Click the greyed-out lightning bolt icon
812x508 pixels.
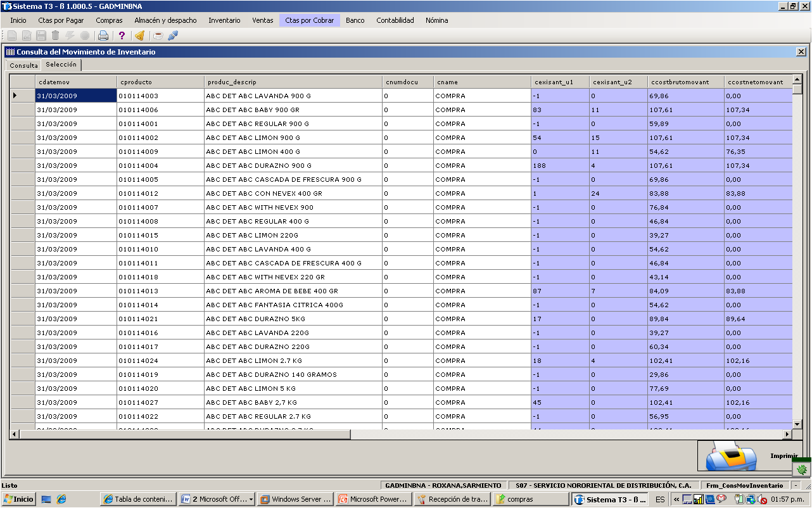pyautogui.click(x=70, y=35)
